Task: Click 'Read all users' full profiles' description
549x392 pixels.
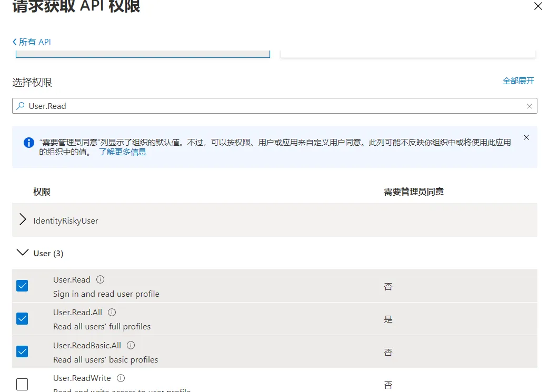Action: 102,327
